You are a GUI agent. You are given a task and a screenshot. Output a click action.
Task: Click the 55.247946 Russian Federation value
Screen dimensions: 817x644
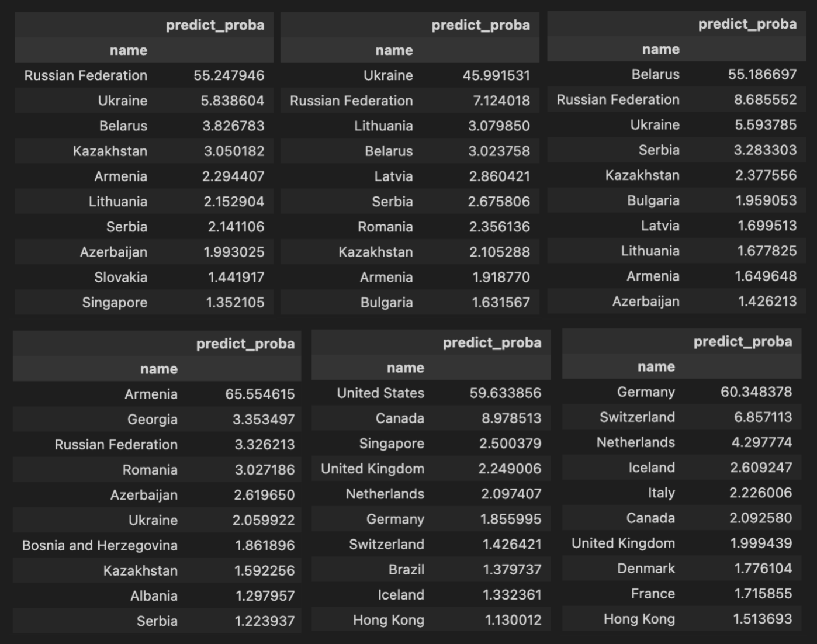coord(229,75)
